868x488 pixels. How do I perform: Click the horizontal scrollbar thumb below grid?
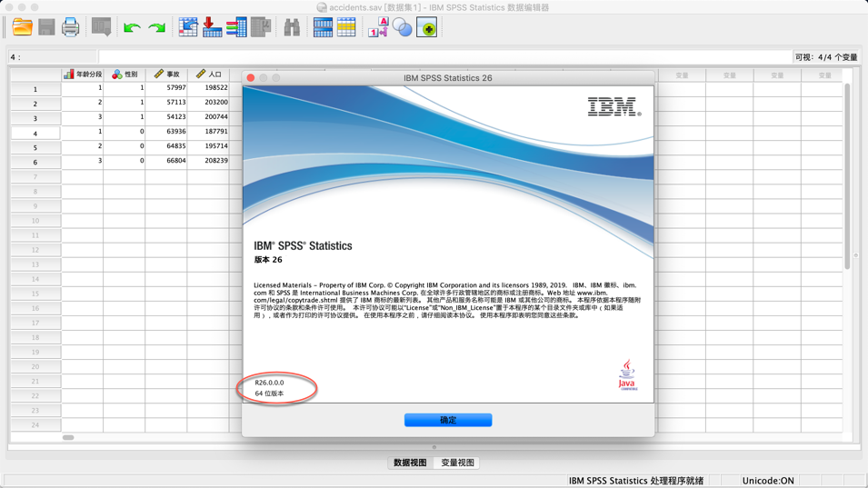[68, 438]
